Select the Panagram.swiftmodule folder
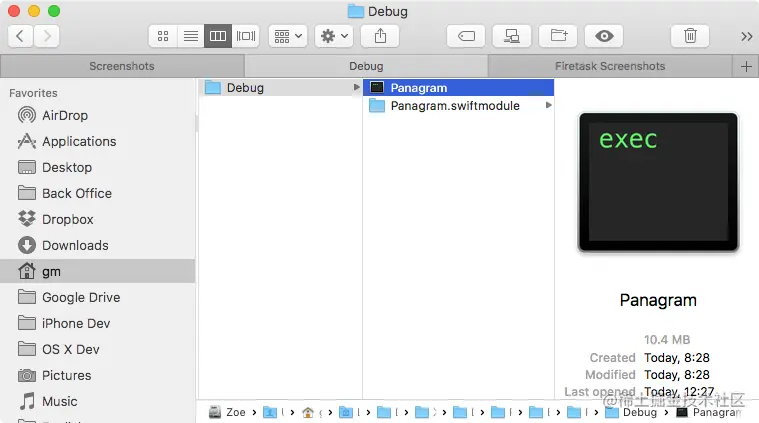This screenshot has width=759, height=423. coord(458,106)
